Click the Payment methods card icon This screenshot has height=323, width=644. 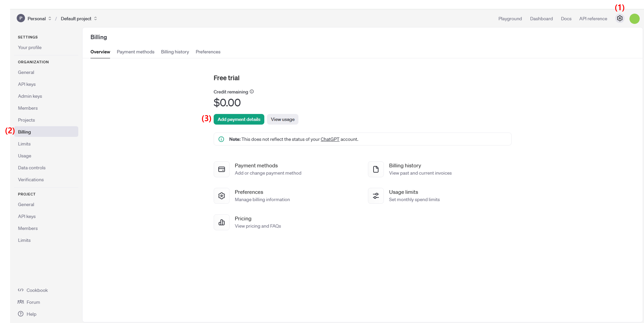221,169
